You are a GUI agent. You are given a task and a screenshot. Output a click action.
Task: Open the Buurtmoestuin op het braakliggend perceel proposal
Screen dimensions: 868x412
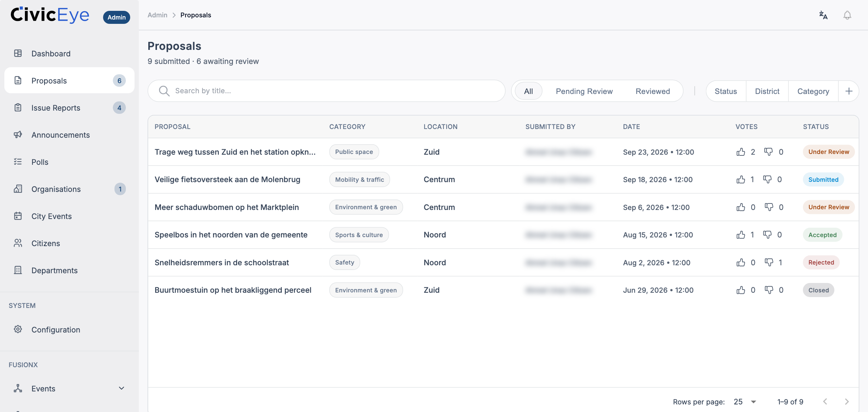pos(233,290)
